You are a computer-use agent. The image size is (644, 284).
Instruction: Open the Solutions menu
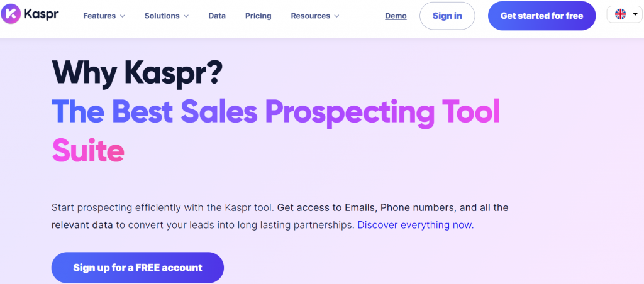pos(162,16)
